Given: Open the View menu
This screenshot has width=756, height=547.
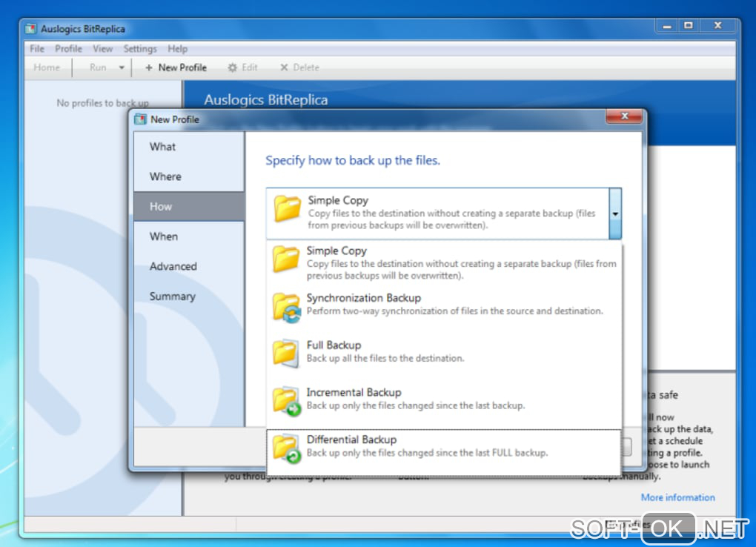Looking at the screenshot, I should [103, 49].
